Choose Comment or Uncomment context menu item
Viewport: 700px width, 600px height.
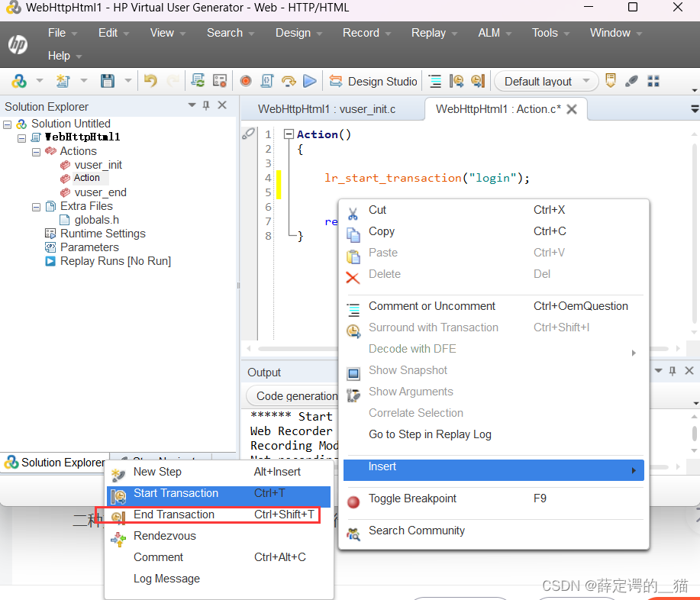pyautogui.click(x=494, y=306)
